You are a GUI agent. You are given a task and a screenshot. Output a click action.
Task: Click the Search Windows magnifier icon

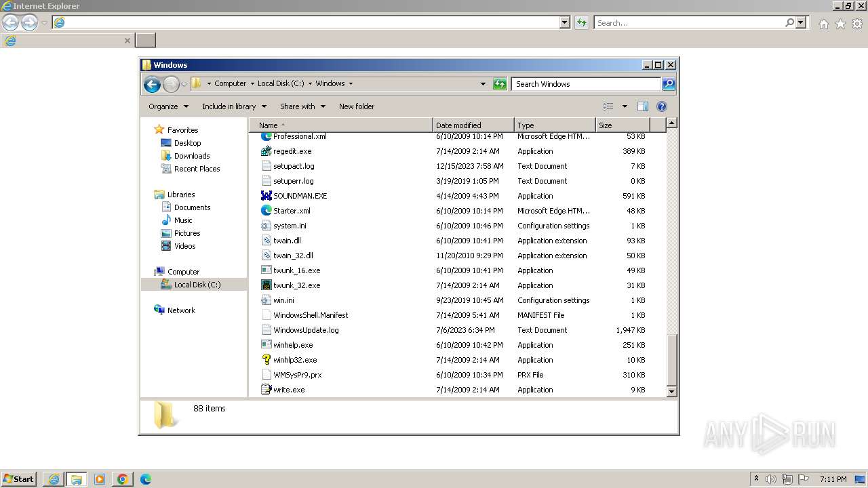point(669,84)
